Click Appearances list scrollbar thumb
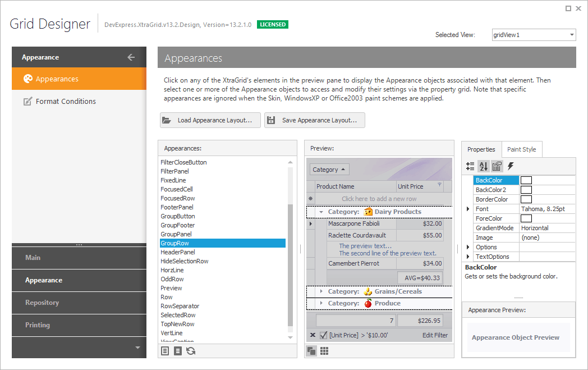Screen dimensions: 588x370 (x=290, y=266)
